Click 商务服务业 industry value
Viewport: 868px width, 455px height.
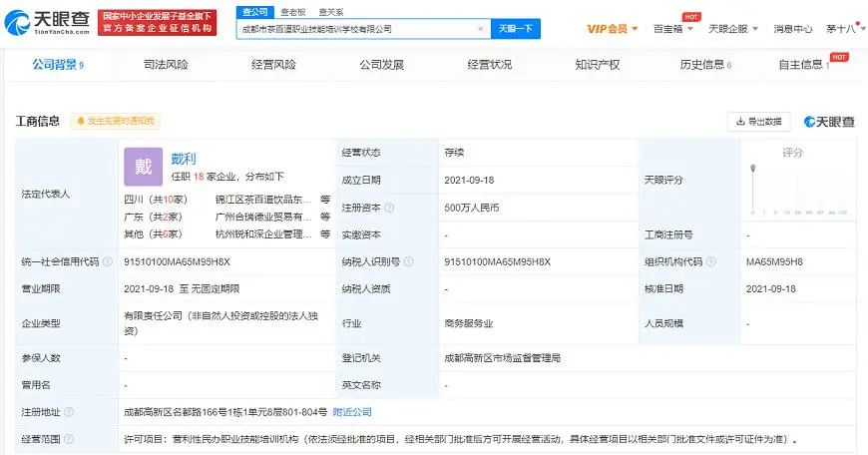pyautogui.click(x=468, y=323)
